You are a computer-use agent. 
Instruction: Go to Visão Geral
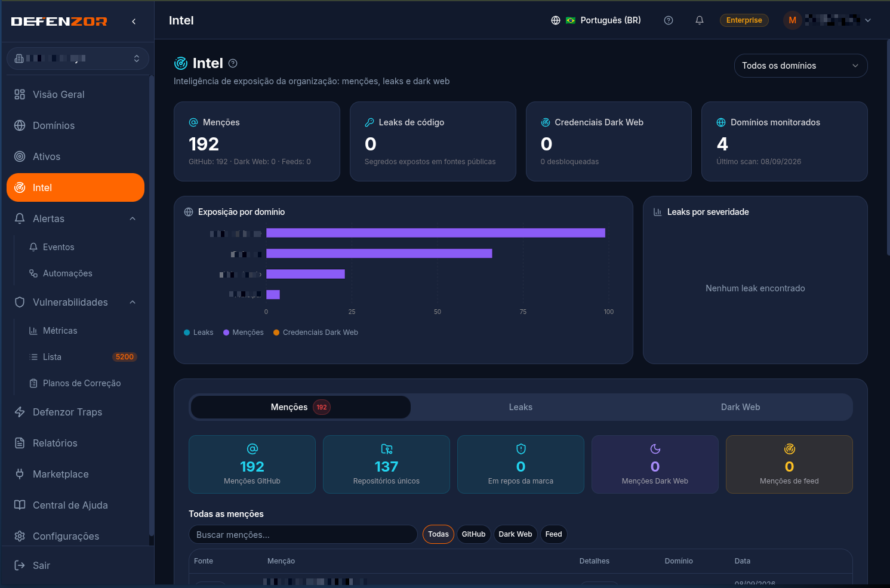75,94
